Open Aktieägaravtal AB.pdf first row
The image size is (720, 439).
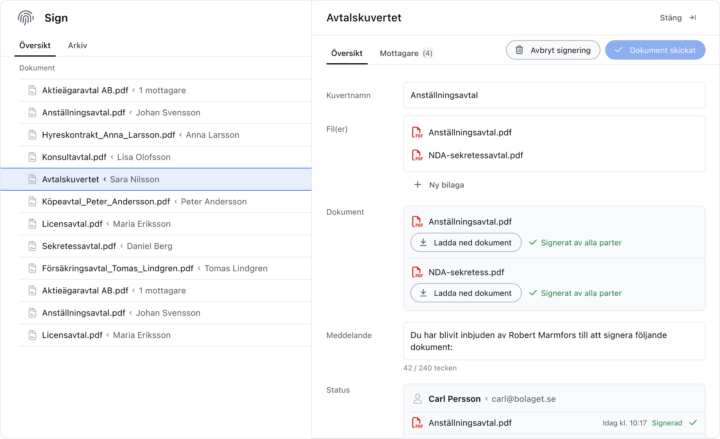(165, 90)
